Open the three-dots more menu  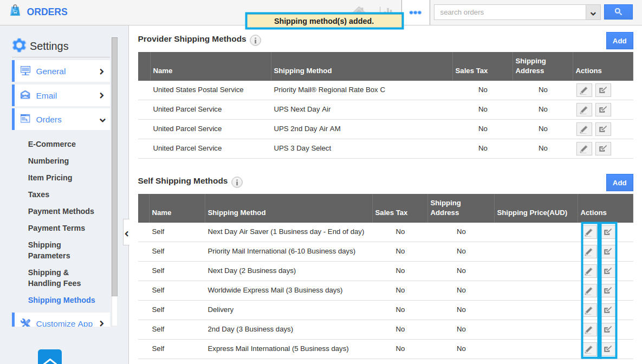[x=415, y=12]
